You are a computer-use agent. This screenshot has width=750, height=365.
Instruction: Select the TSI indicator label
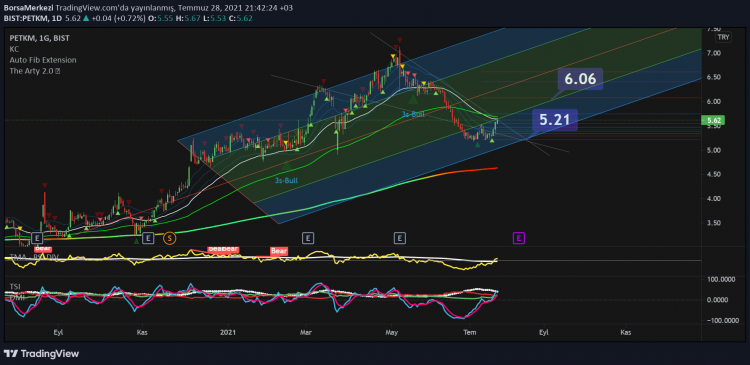(x=14, y=287)
